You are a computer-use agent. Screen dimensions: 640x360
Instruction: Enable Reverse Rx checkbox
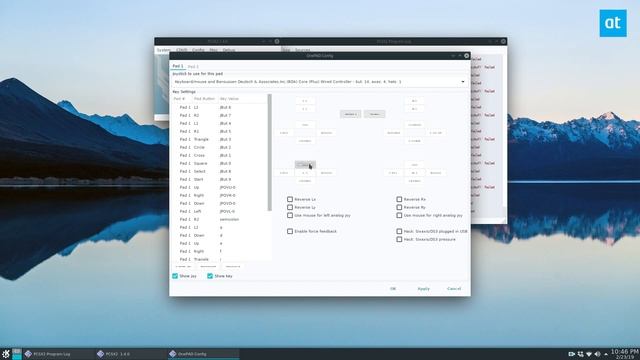click(x=399, y=199)
